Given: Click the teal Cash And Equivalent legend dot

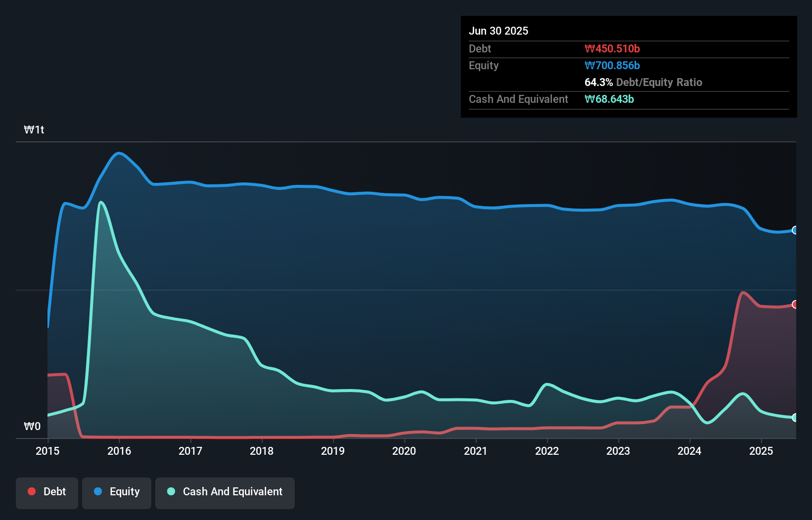Looking at the screenshot, I should [171, 491].
